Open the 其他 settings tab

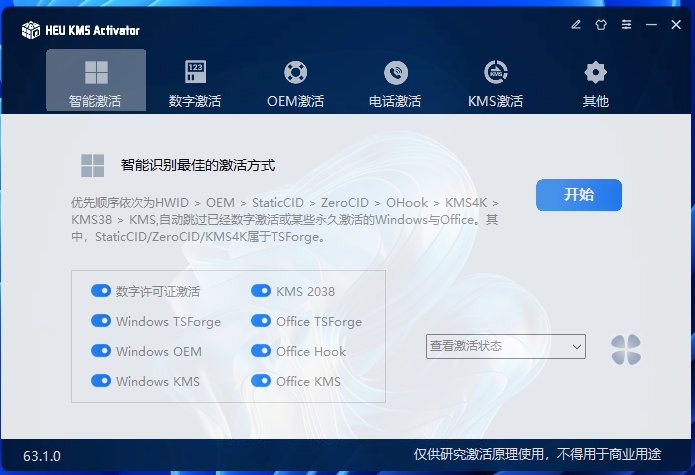click(x=596, y=80)
